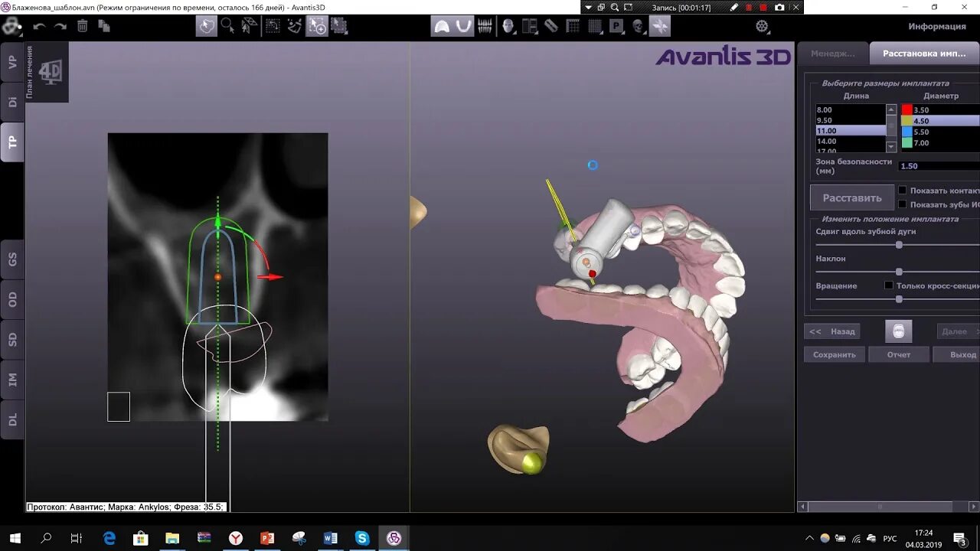The width and height of the screenshot is (980, 551).
Task: Click the Сохранить button
Action: pos(834,354)
